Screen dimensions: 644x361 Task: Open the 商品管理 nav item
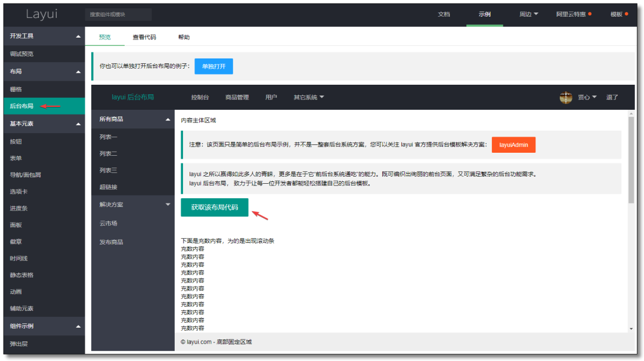pos(237,97)
